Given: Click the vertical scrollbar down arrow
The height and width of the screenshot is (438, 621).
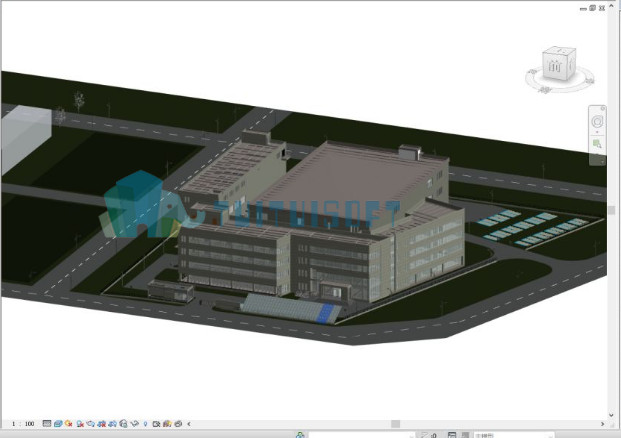Looking at the screenshot, I should (611, 415).
